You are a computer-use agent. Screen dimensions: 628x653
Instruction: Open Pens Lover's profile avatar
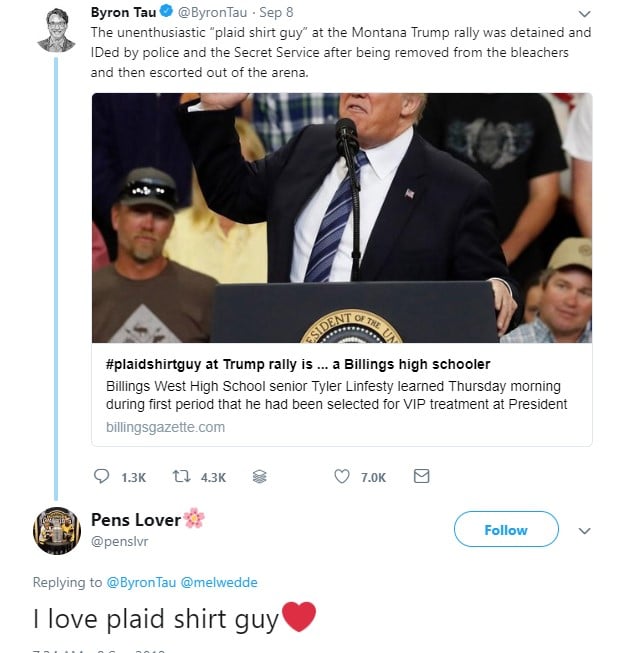click(56, 530)
